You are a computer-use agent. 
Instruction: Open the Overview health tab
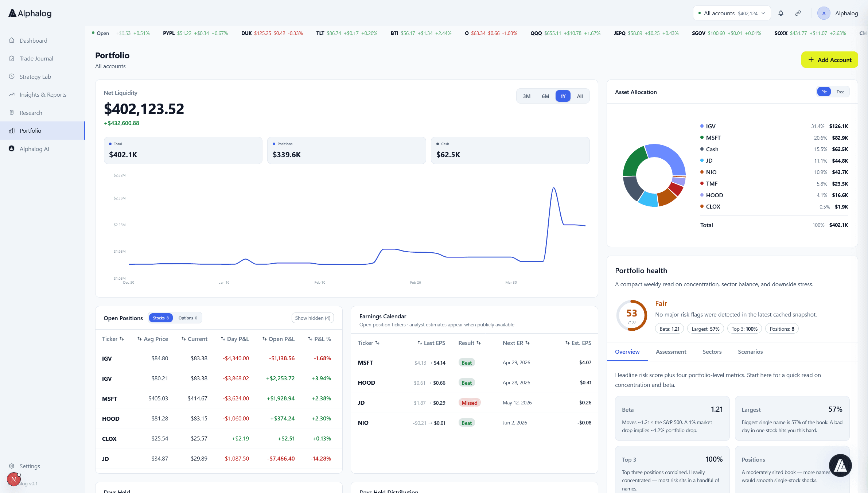click(x=627, y=352)
